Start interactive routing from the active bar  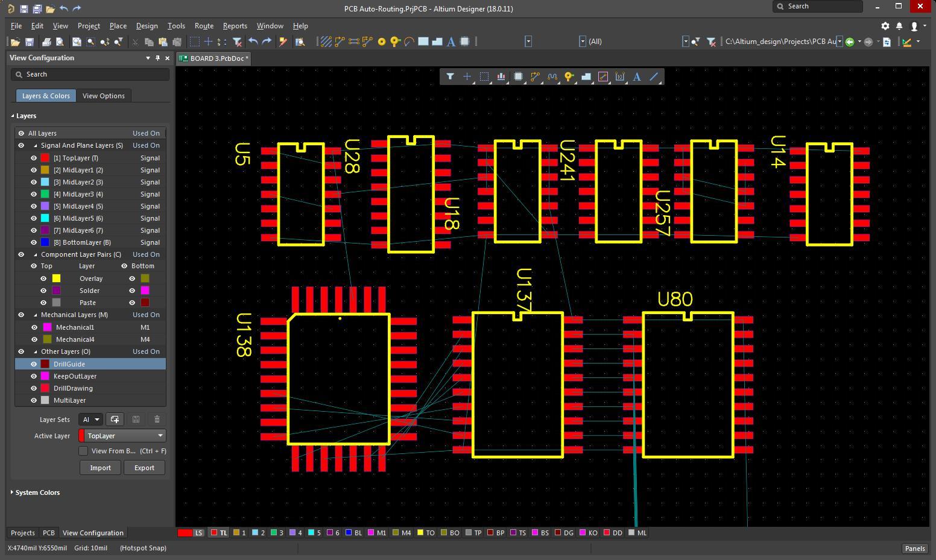[535, 77]
